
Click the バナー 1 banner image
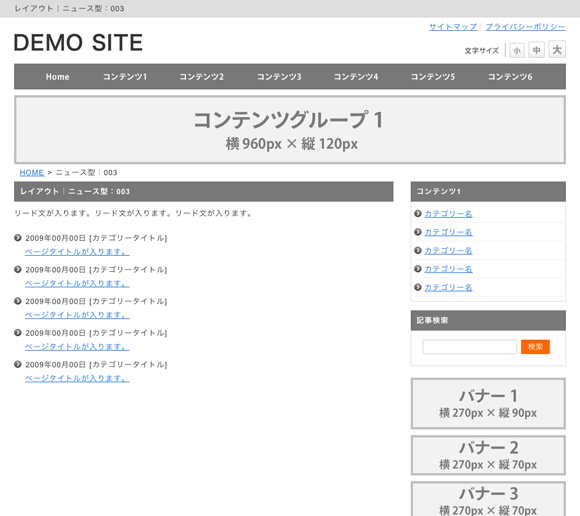[488, 404]
